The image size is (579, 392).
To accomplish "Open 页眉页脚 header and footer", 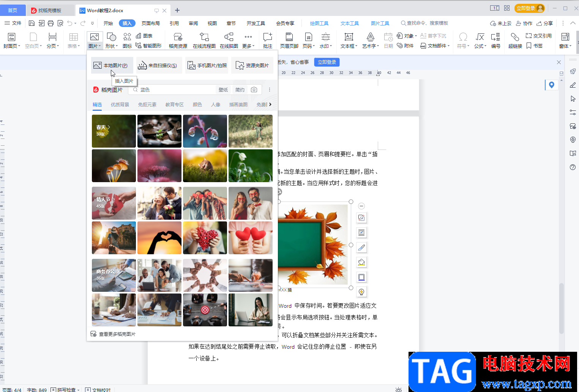I will [289, 41].
